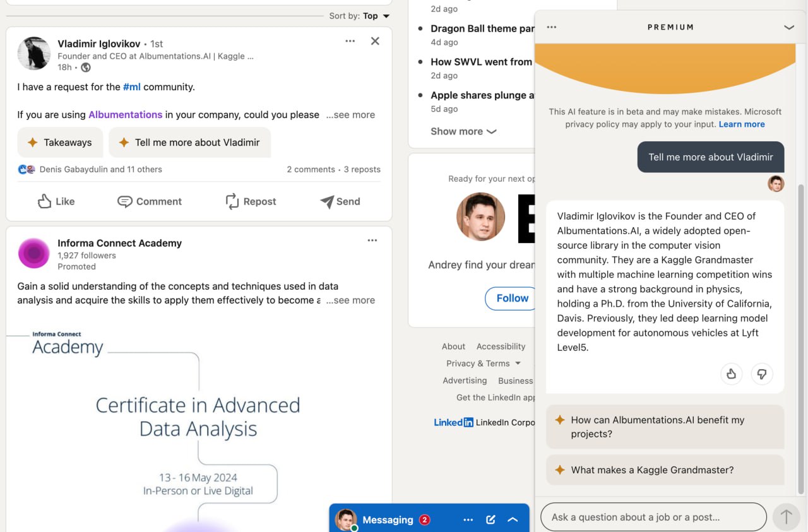Expand Informa Connect Academy post text

click(x=350, y=300)
